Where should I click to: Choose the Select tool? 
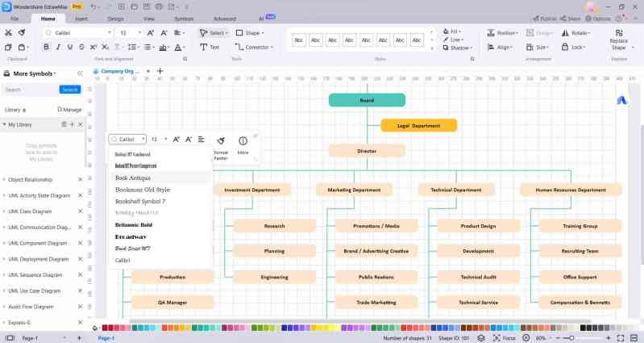coord(214,33)
